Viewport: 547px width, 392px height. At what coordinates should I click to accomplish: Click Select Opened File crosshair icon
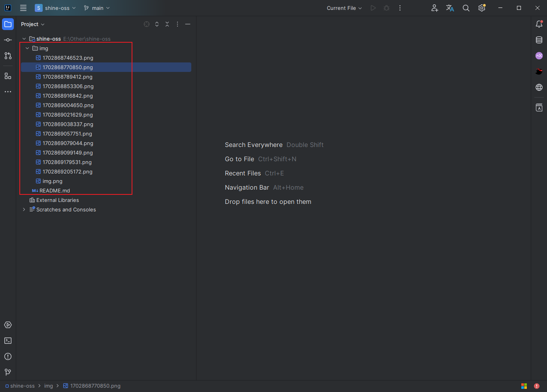pyautogui.click(x=147, y=24)
